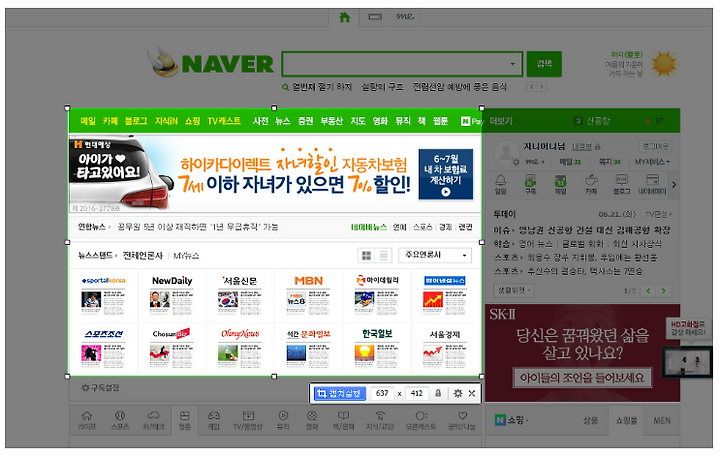Go to next Today page arrow
Viewport: 720px width, 458px height.
tap(663, 290)
